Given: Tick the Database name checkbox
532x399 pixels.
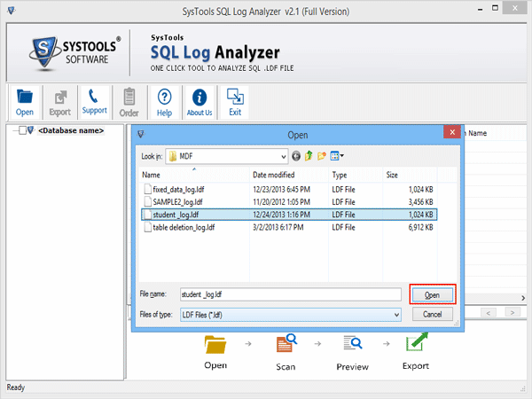Looking at the screenshot, I should (22, 130).
